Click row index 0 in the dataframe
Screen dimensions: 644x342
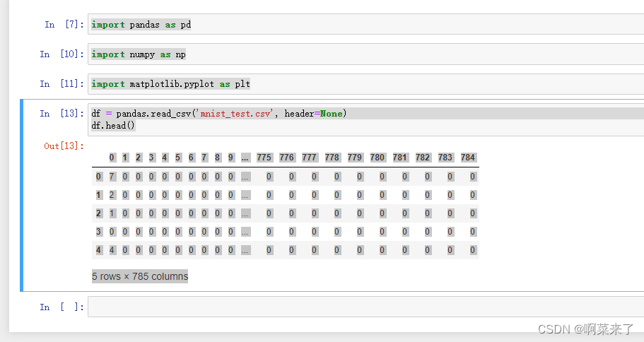point(98,177)
